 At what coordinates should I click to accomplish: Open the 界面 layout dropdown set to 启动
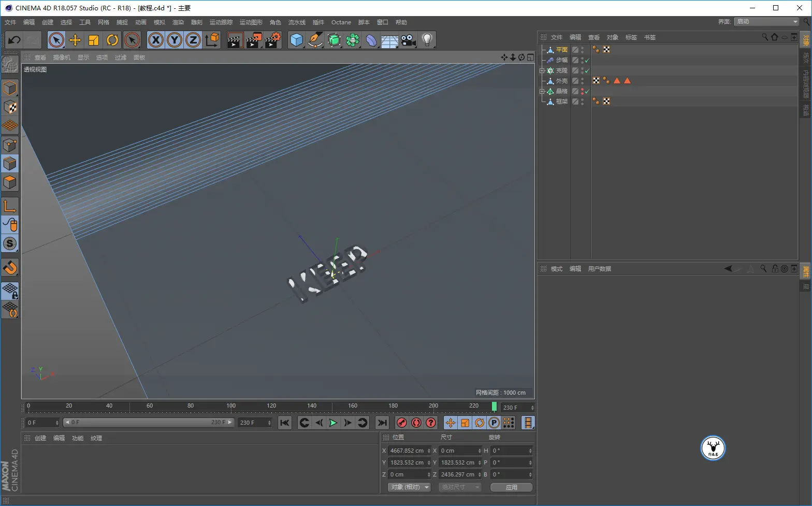point(767,21)
